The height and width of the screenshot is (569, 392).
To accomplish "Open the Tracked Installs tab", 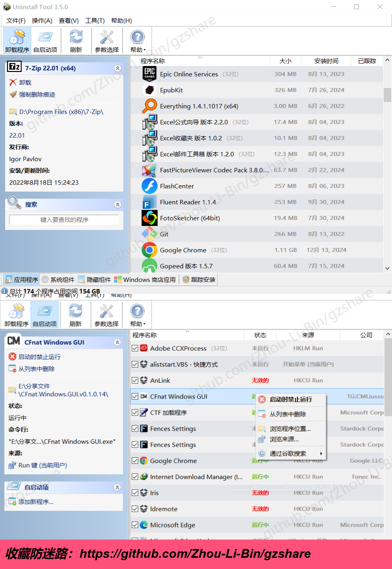I will [x=199, y=280].
